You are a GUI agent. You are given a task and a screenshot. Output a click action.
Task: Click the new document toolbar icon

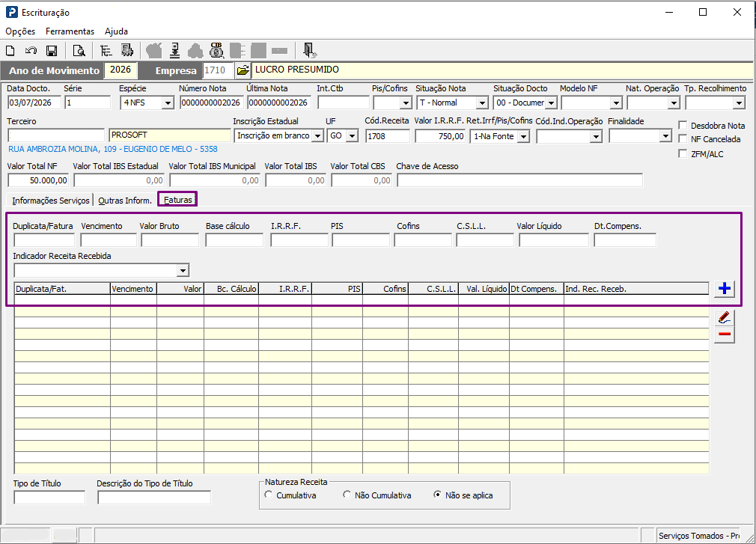(x=10, y=51)
